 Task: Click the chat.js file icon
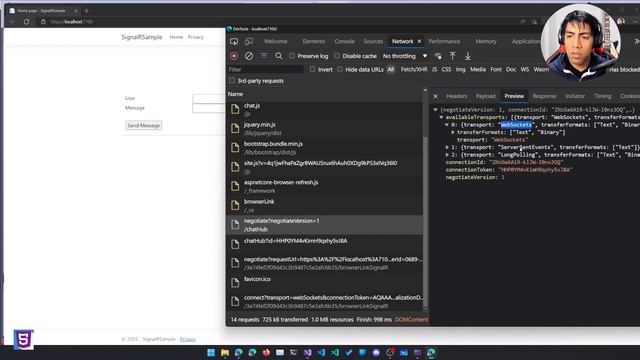(x=235, y=109)
